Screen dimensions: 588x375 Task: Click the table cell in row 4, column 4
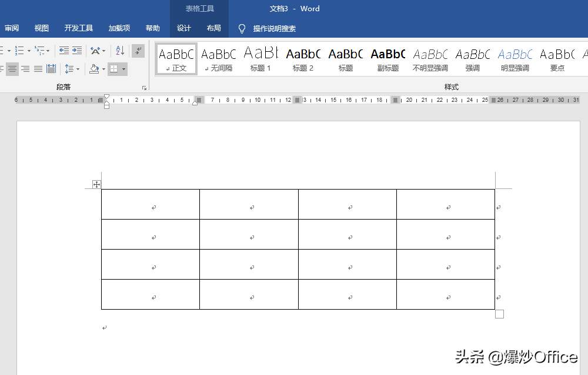[x=446, y=294]
